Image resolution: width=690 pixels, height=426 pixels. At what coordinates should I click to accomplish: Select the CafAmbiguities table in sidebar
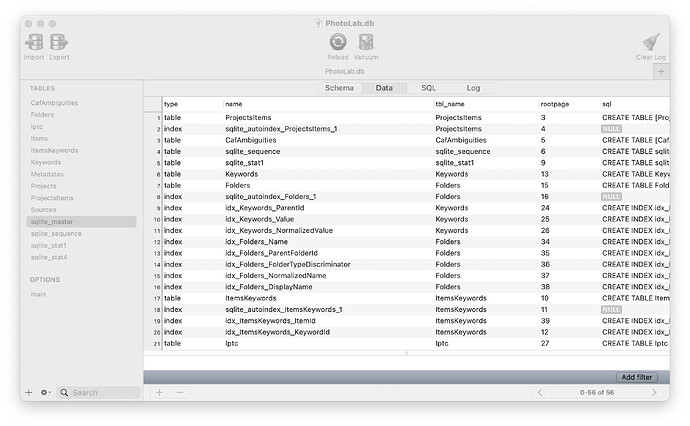[x=55, y=103]
